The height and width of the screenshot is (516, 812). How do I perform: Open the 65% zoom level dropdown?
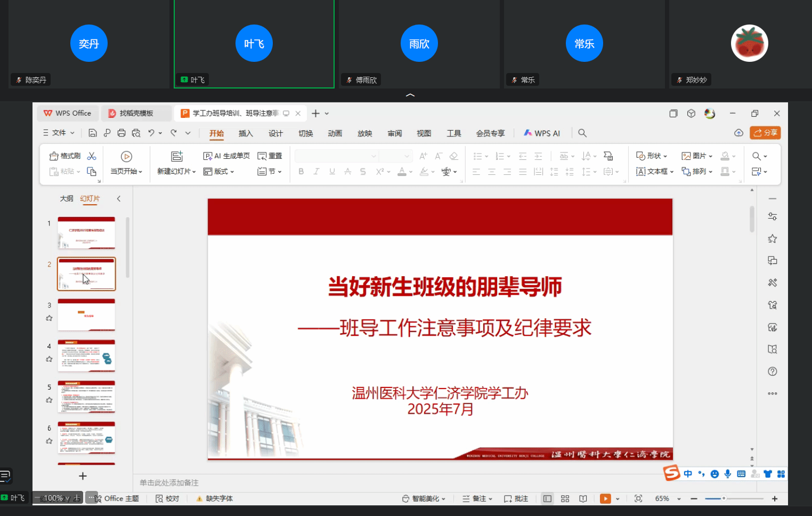pos(668,498)
